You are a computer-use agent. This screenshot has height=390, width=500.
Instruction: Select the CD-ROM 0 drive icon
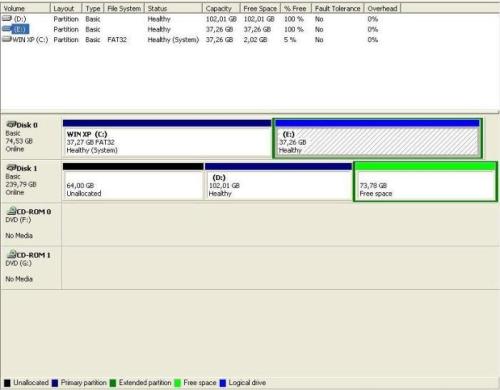11,211
